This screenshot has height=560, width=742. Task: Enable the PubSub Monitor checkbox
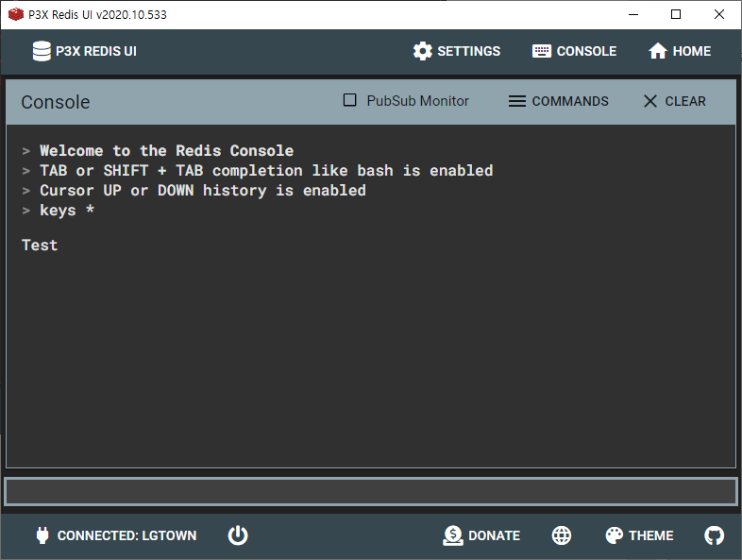tap(349, 100)
